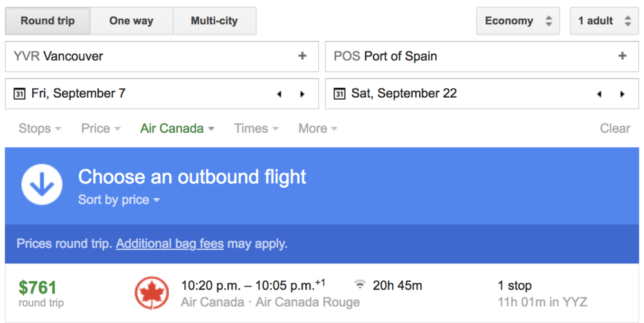Image resolution: width=644 pixels, height=323 pixels.
Task: Open the 1 adult passengers dropdown
Action: (604, 21)
